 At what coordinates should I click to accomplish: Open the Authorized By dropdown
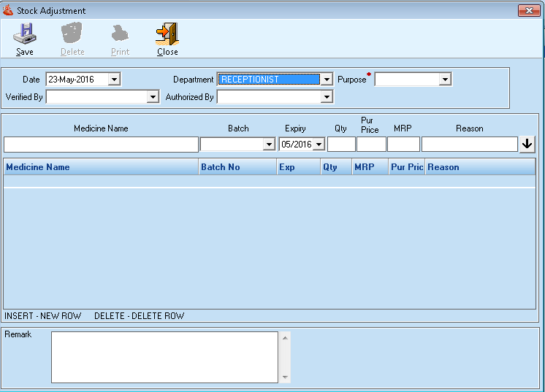(x=327, y=96)
